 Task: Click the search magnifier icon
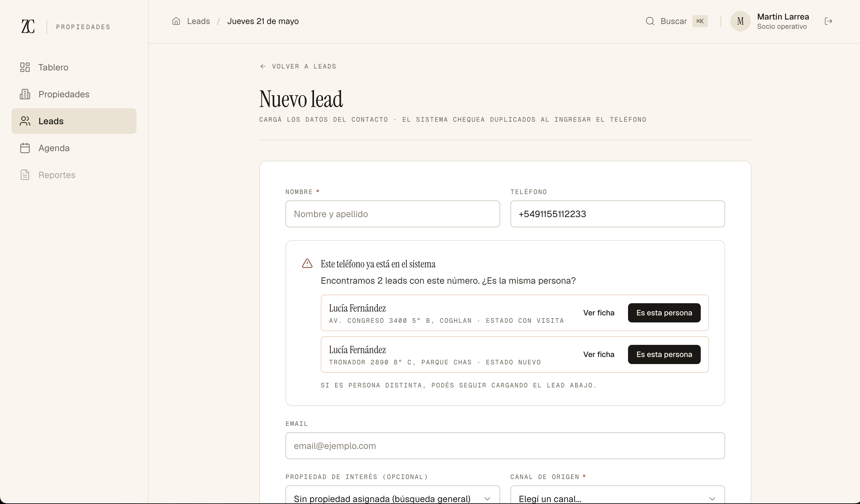coord(650,21)
